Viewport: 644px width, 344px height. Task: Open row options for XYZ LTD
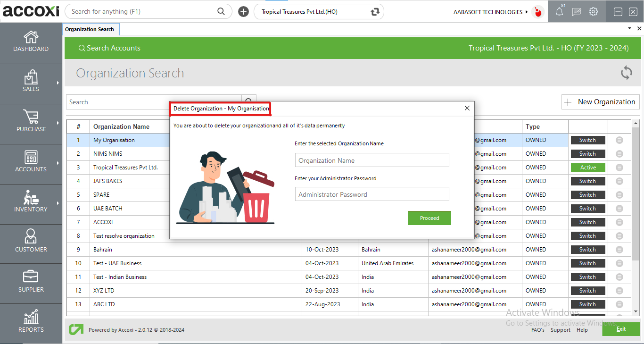click(x=619, y=291)
